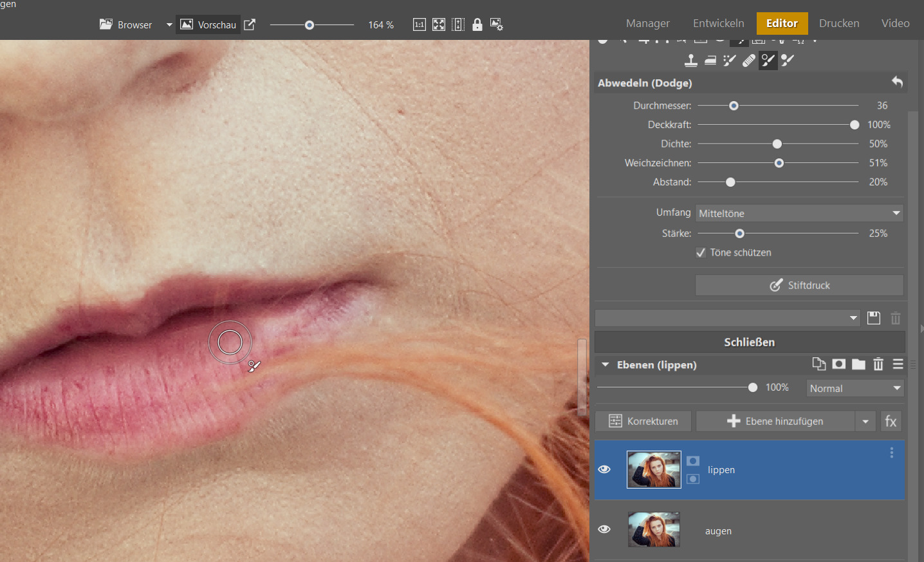Screen dimensions: 924x562
Task: Switch to Video tab
Action: coord(896,23)
